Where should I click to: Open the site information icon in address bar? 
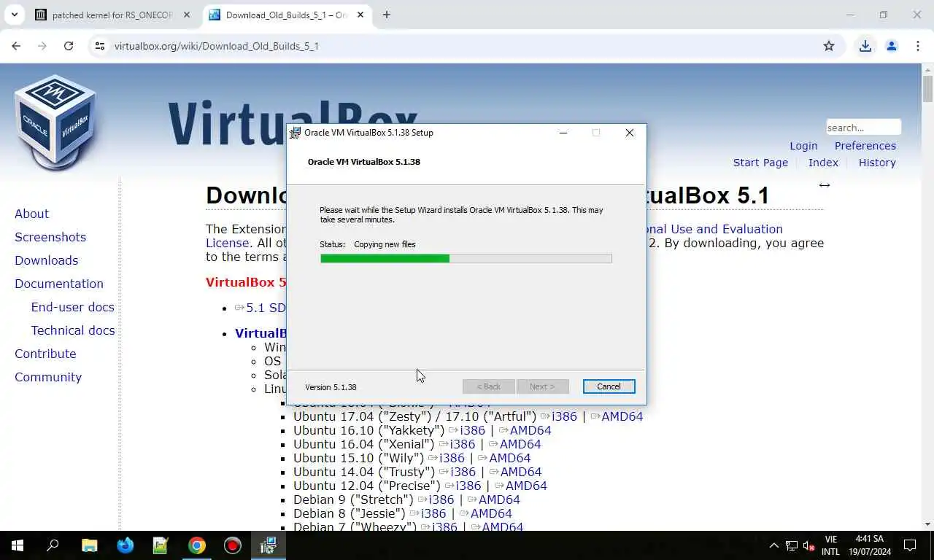click(100, 46)
